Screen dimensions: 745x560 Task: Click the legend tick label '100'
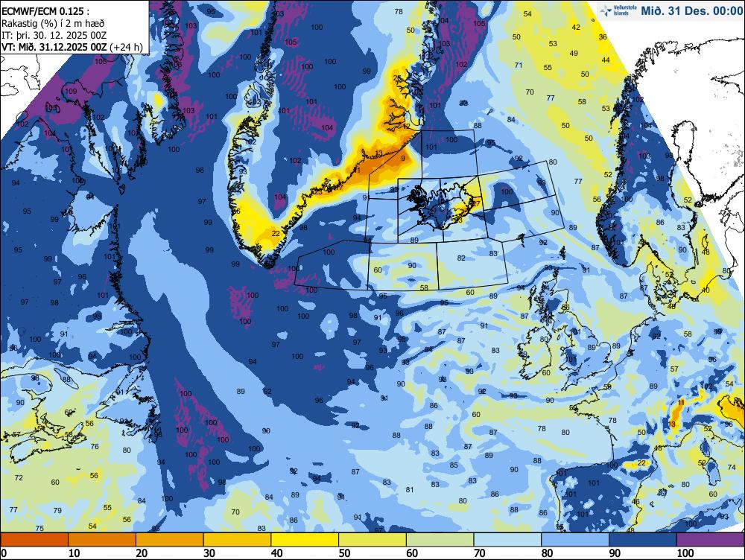[685, 553]
